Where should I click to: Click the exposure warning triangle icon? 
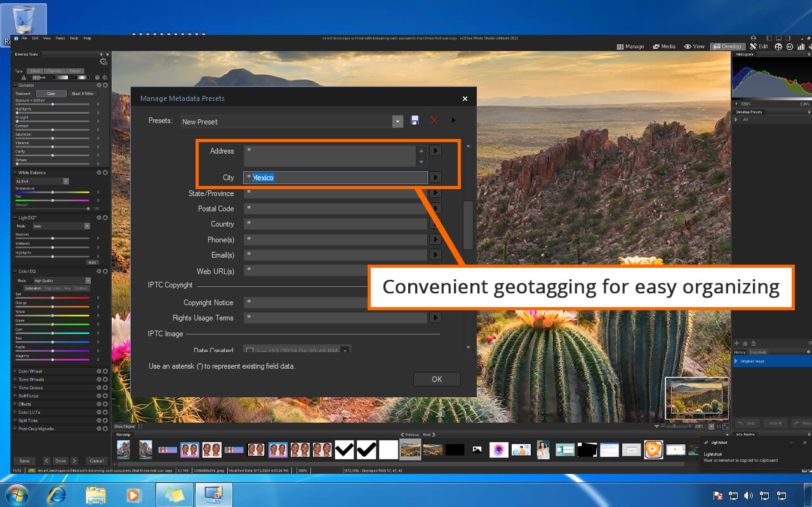click(x=23, y=77)
